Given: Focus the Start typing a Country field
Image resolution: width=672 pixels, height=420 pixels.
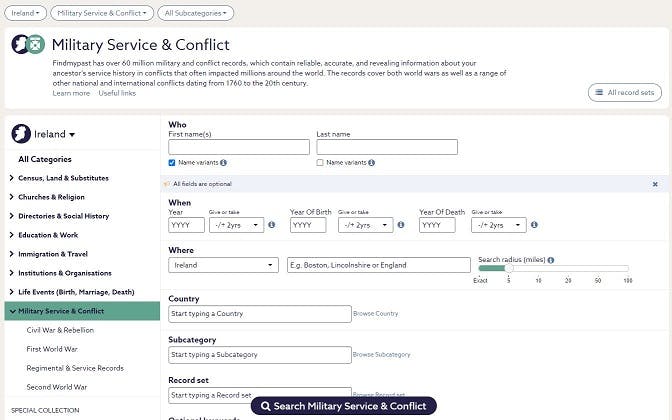Looking at the screenshot, I should 260,314.
